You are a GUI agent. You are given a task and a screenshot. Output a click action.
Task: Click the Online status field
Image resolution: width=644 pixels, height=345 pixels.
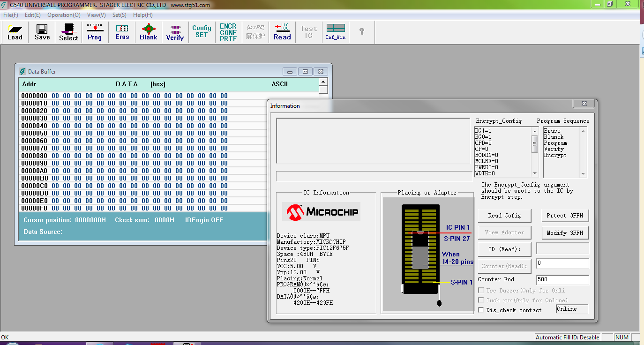pyautogui.click(x=572, y=309)
